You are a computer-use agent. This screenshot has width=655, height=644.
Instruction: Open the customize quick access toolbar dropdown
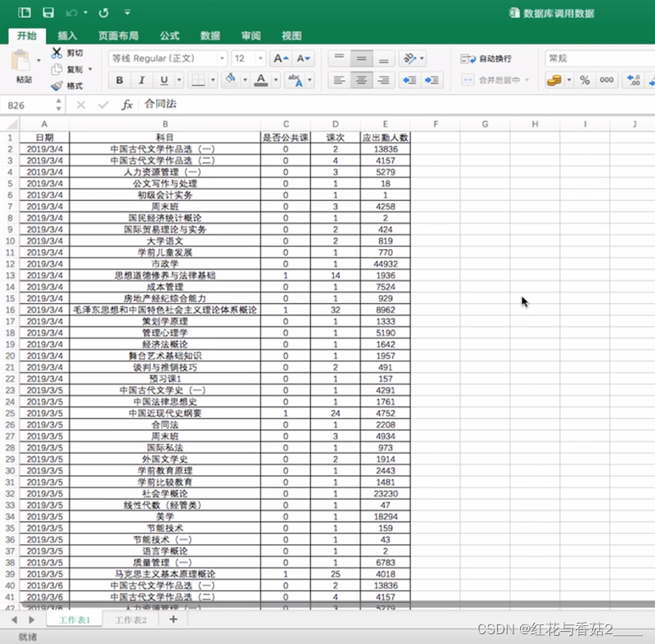(x=128, y=13)
